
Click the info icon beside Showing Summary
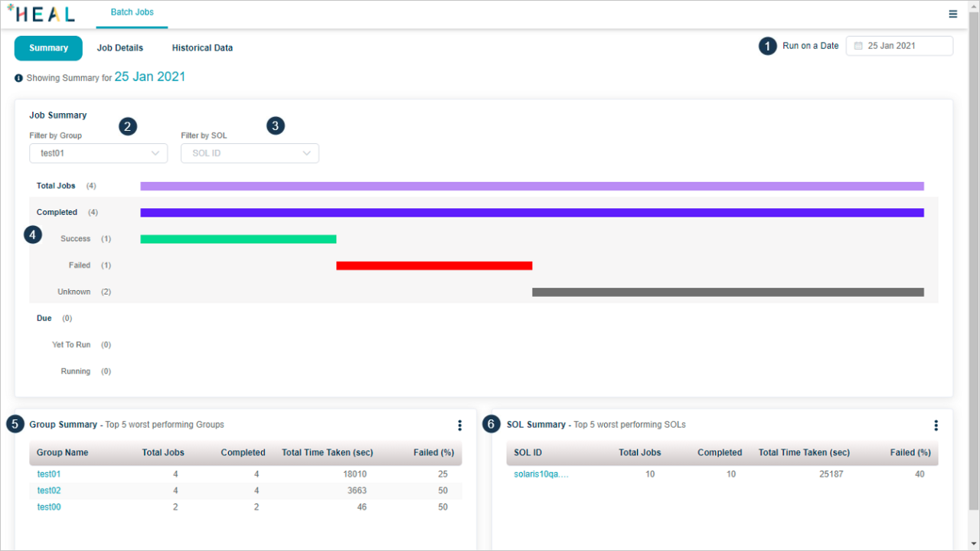pyautogui.click(x=18, y=77)
